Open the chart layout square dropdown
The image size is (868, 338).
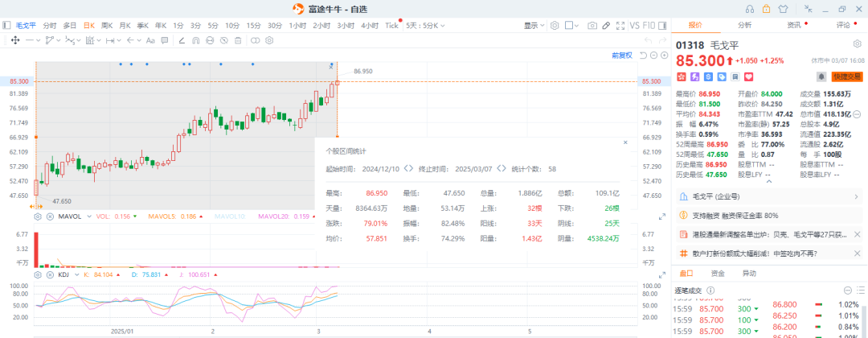572,26
